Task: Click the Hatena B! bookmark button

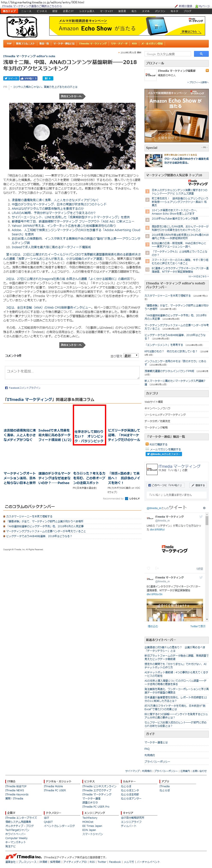Action: (x=48, y=78)
